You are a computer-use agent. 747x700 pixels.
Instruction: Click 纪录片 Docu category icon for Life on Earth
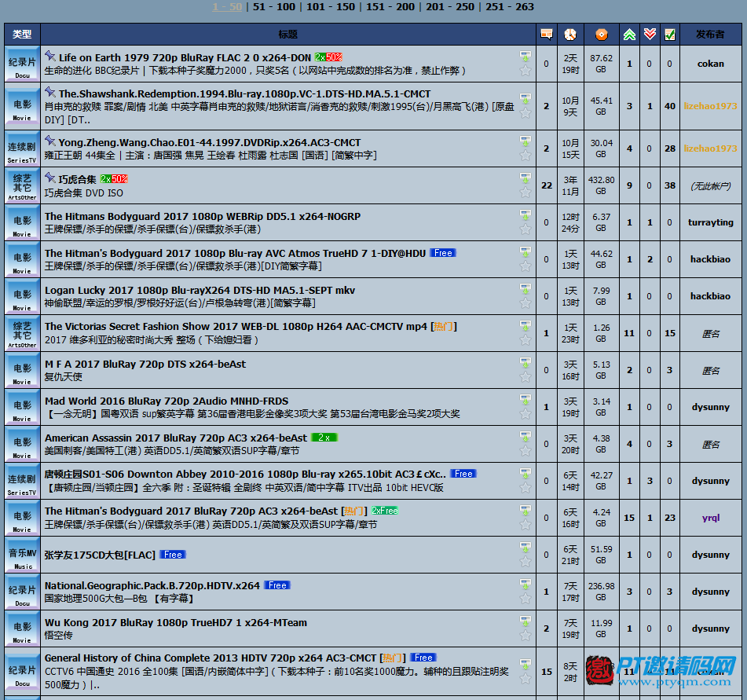pyautogui.click(x=22, y=64)
